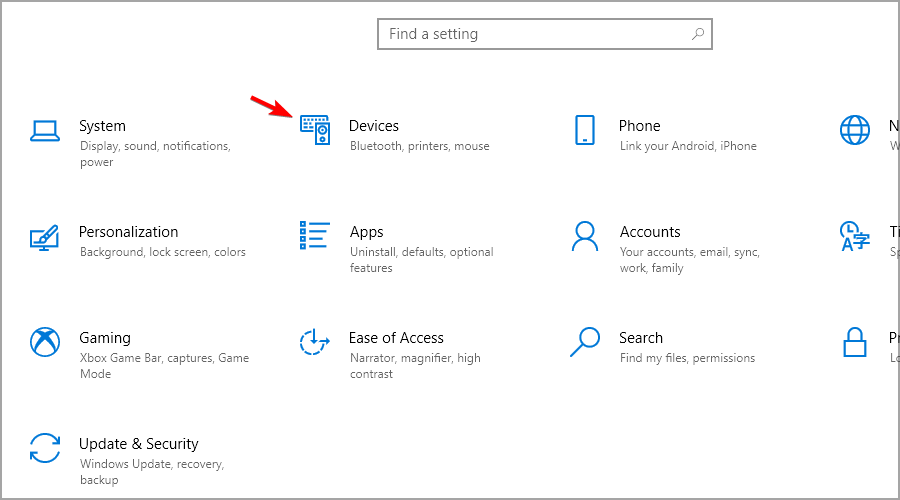Viewport: 900px width, 500px height.
Task: Click 'Your accounts, email, sync, work, family'
Action: pyautogui.click(x=690, y=260)
